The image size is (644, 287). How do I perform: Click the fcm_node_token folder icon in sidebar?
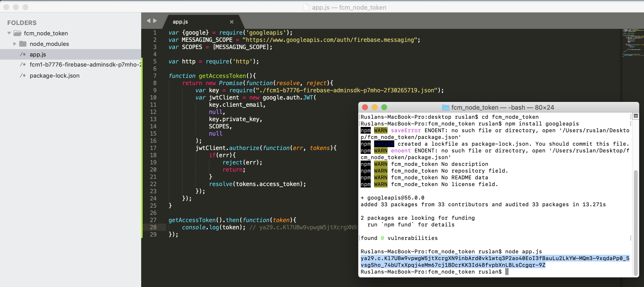click(17, 33)
